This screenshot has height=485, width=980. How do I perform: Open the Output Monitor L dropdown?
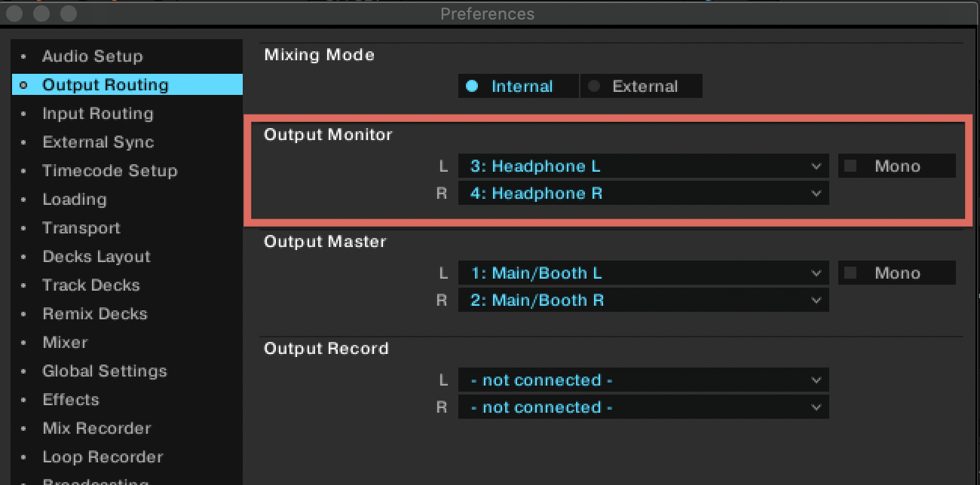click(643, 166)
